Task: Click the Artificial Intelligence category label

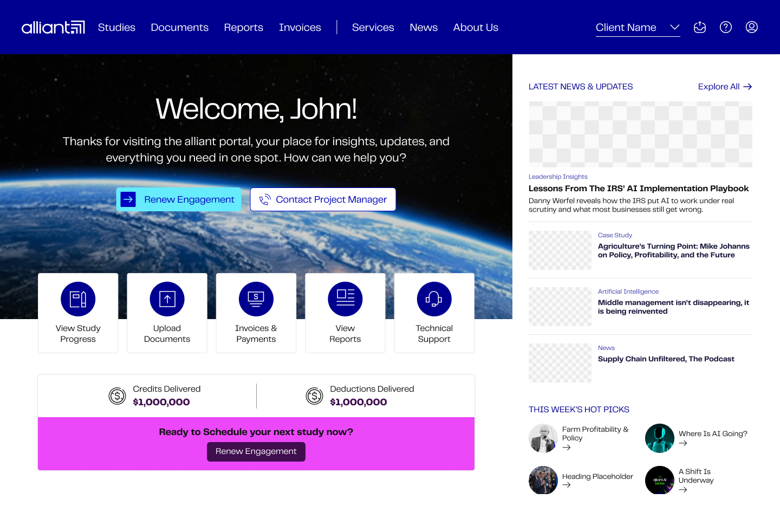Action: (628, 291)
